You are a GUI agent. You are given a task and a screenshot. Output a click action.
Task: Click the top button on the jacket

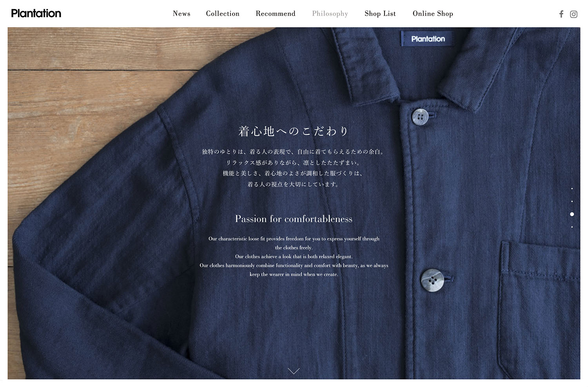pos(420,116)
